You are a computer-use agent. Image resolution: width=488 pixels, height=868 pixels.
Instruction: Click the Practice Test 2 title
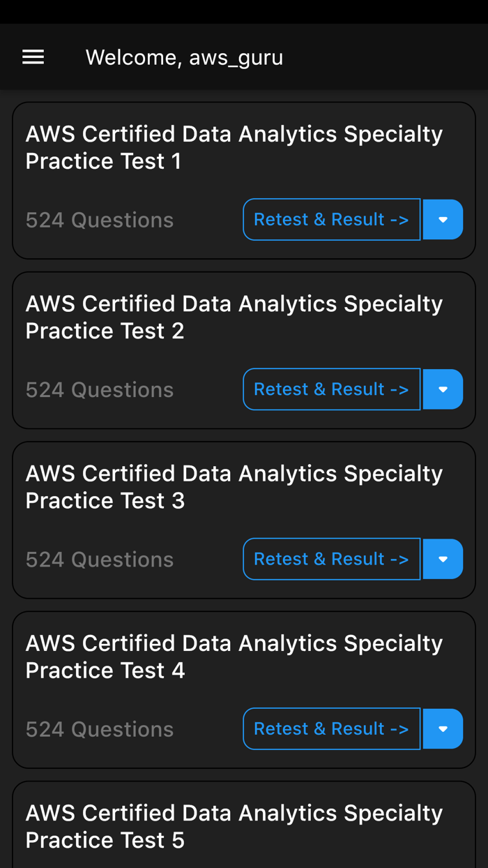(x=234, y=317)
